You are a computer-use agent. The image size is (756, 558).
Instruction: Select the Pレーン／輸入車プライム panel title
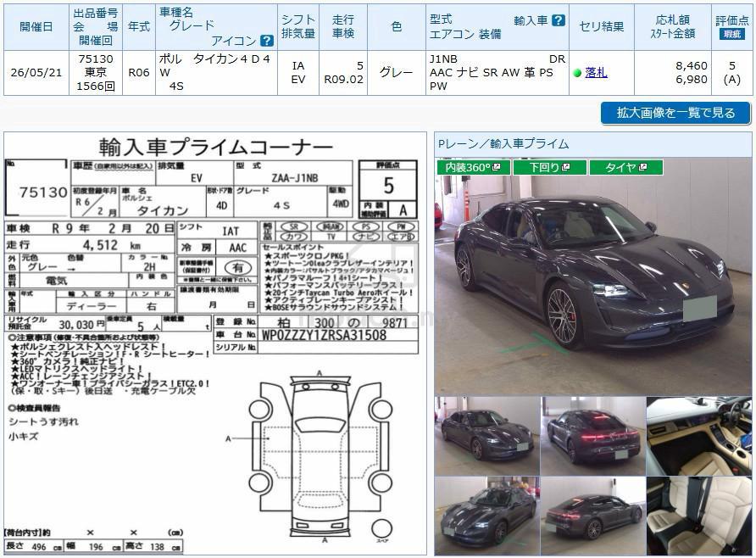pyautogui.click(x=503, y=143)
